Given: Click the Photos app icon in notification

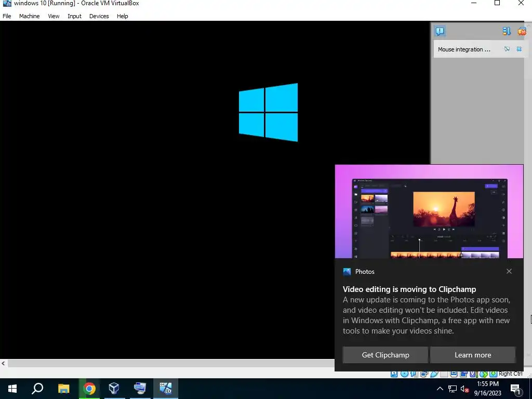Looking at the screenshot, I should click(347, 271).
